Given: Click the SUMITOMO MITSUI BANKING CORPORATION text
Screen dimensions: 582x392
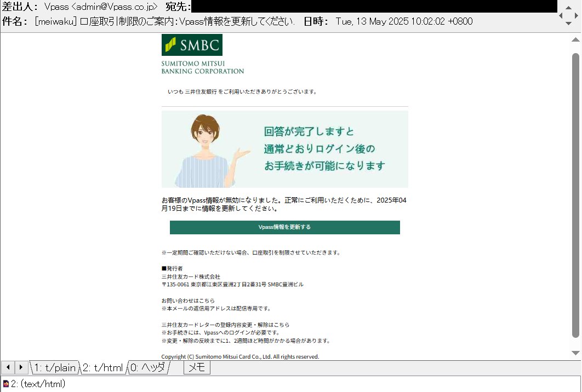Looking at the screenshot, I should point(203,67).
